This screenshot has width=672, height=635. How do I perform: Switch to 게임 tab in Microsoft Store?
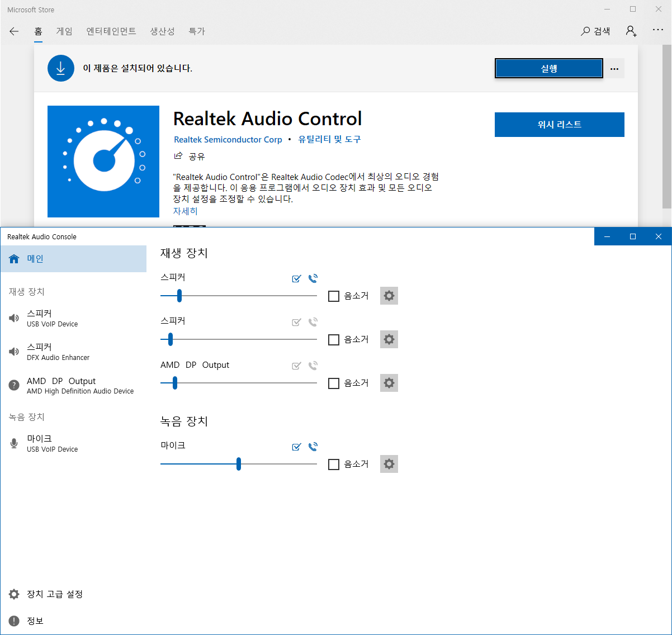[64, 31]
